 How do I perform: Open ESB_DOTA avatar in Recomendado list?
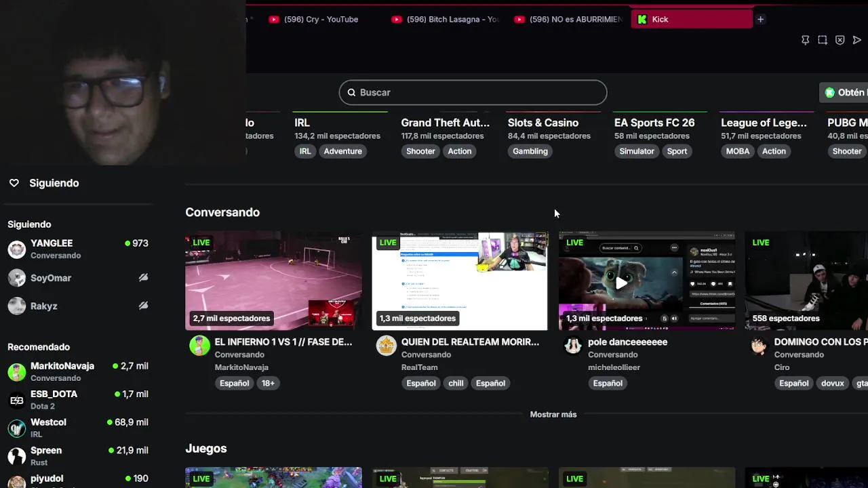[x=17, y=400]
